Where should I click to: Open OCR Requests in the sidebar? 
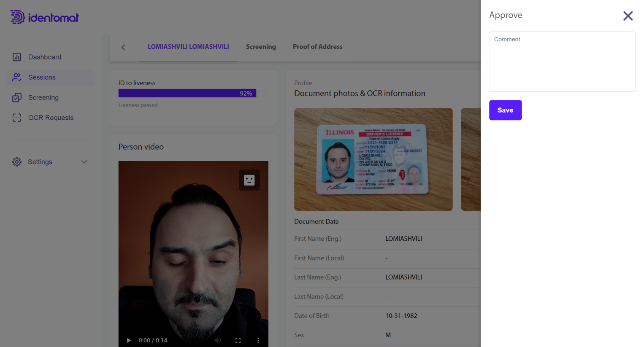pyautogui.click(x=51, y=118)
